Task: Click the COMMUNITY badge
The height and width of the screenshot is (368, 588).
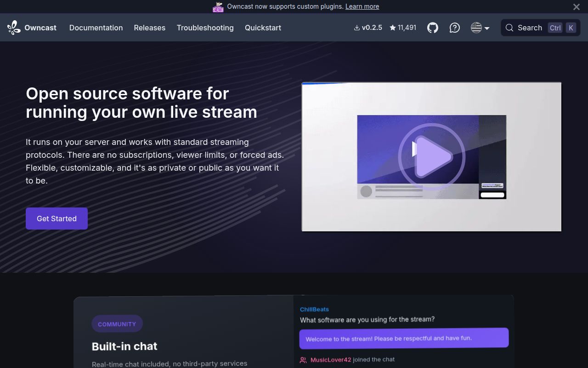Action: (x=117, y=324)
